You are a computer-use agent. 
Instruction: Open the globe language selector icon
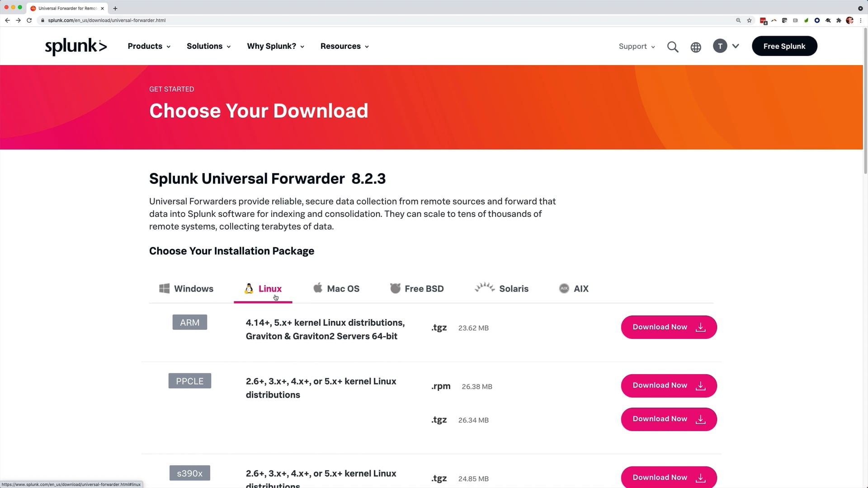(696, 47)
